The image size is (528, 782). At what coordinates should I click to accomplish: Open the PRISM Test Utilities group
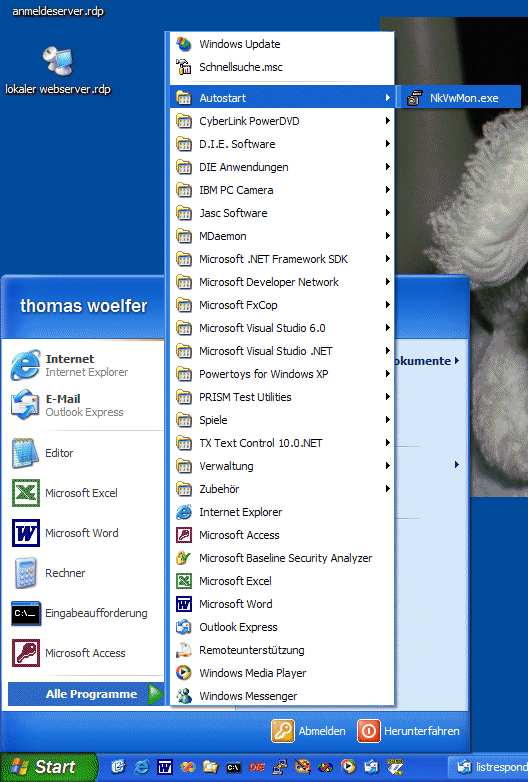(x=282, y=397)
